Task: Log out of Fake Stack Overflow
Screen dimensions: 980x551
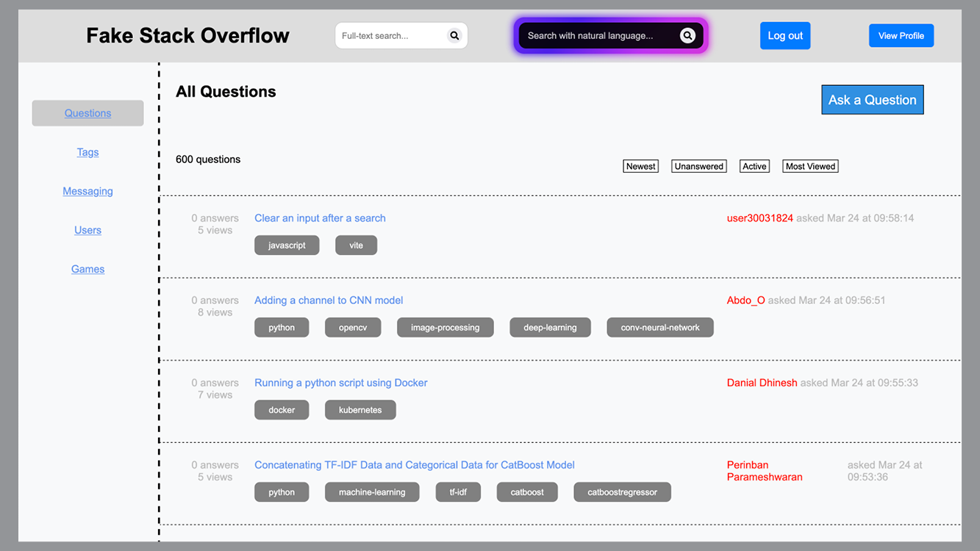Action: [784, 35]
